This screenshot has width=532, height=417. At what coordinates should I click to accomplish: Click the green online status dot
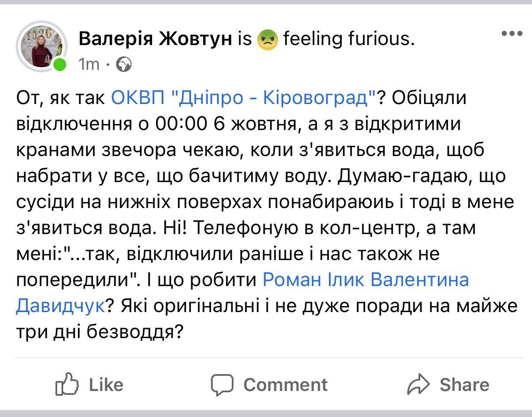coord(60,65)
